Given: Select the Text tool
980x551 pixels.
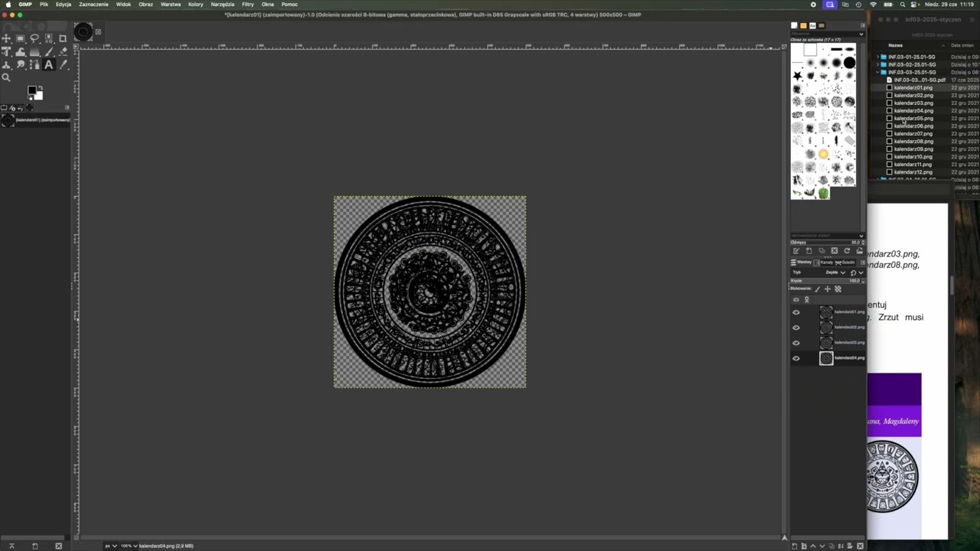Looking at the screenshot, I should [49, 65].
